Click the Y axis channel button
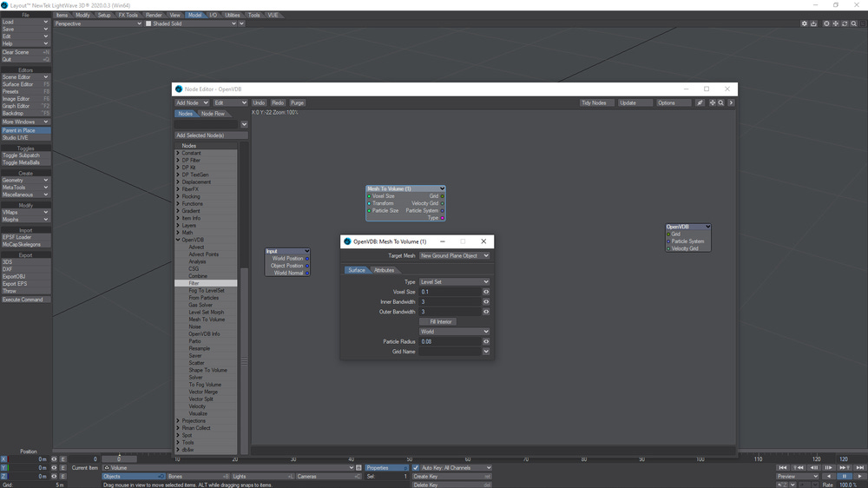Viewport: 868px width, 488px height. 3,468
